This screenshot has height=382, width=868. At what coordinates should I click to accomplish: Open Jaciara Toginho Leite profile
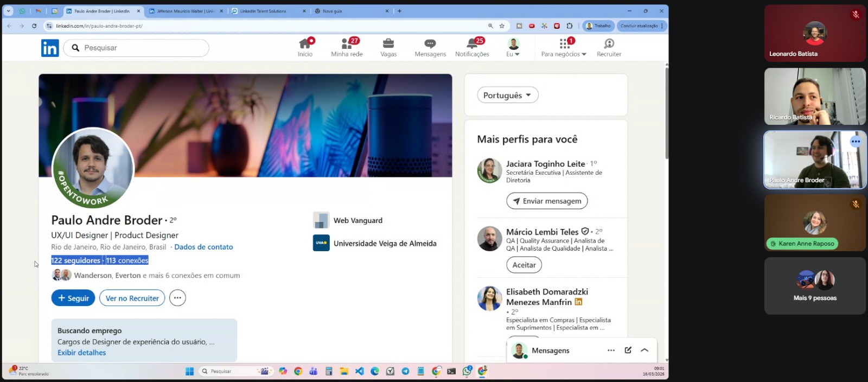click(546, 164)
